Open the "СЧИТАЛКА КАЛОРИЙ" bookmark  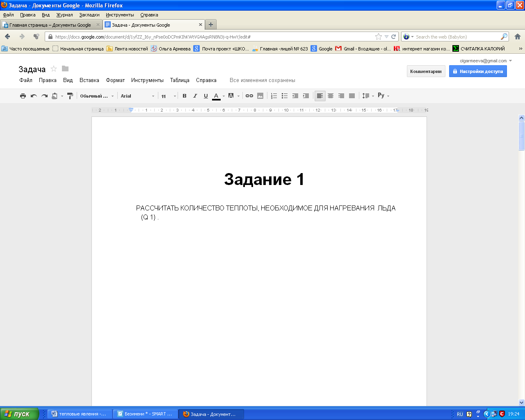click(x=479, y=49)
